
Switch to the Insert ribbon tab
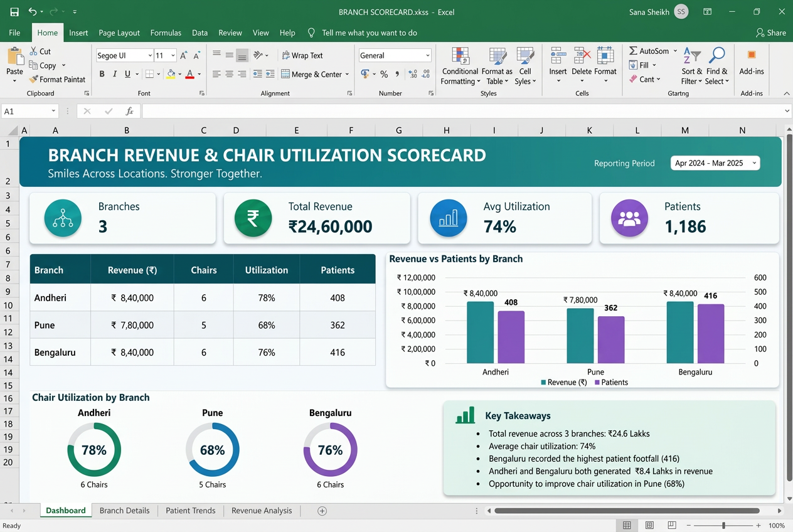(x=78, y=33)
